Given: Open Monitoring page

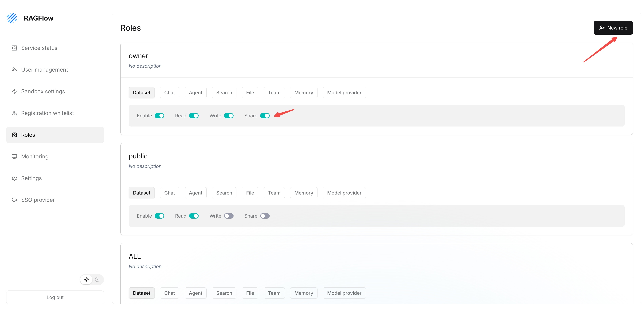Looking at the screenshot, I should click(x=55, y=157).
